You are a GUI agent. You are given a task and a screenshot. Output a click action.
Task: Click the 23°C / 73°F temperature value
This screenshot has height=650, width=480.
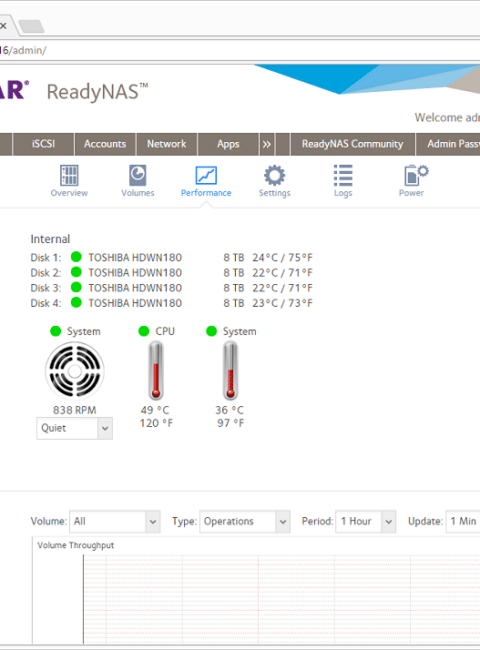[x=282, y=303]
